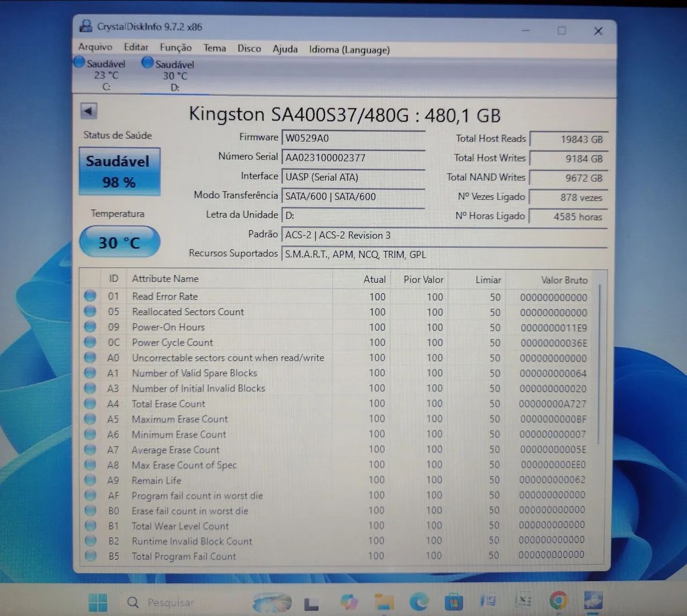
Task: Open the Windows Start menu
Action: tap(97, 602)
